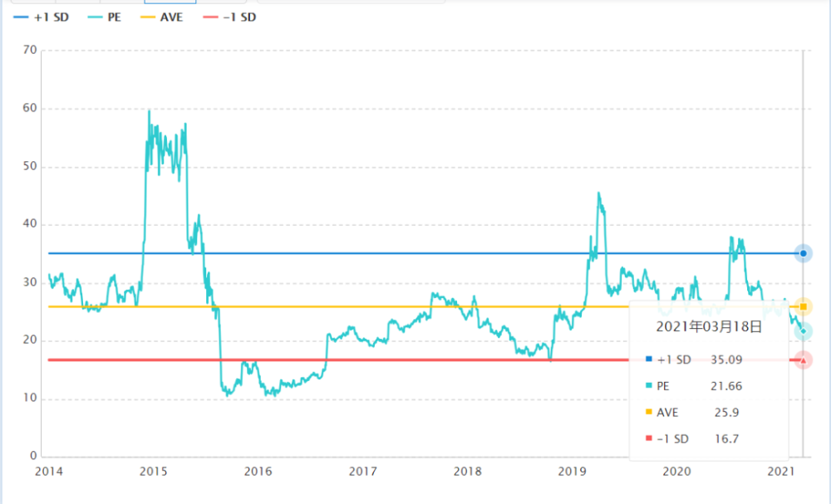The height and width of the screenshot is (504, 831).
Task: Click the 2019 PE peak near 45
Action: point(598,193)
